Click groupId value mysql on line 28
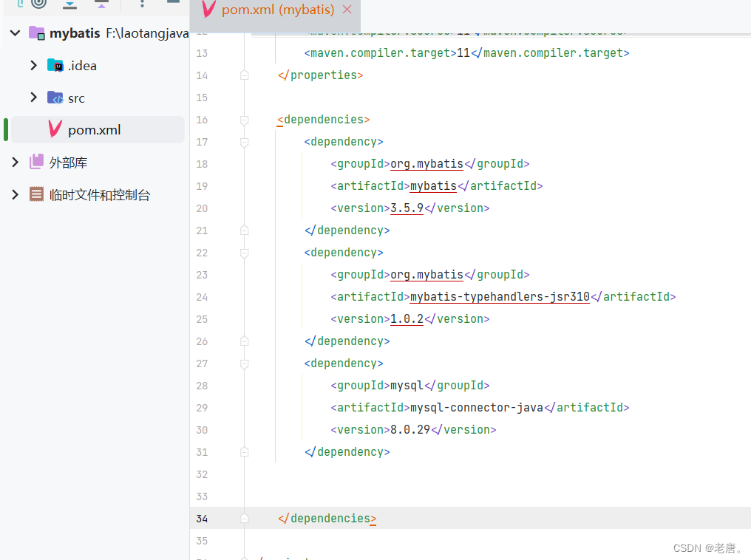 [x=407, y=386]
